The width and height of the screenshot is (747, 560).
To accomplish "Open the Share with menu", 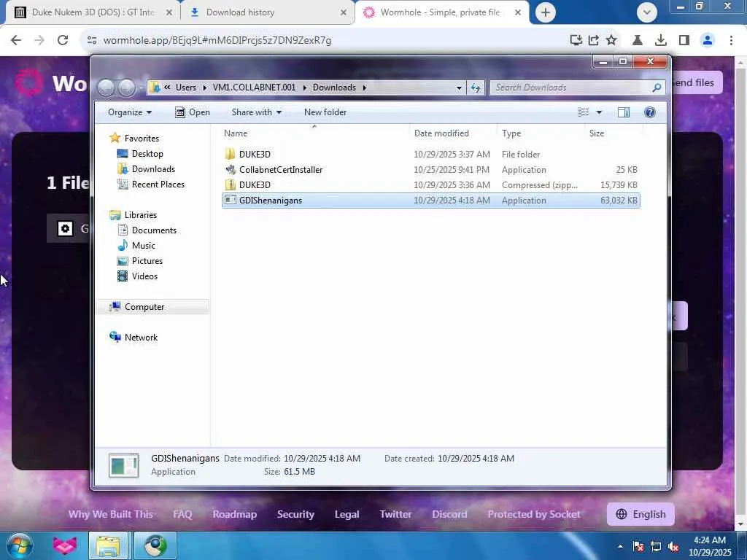I will [x=256, y=112].
